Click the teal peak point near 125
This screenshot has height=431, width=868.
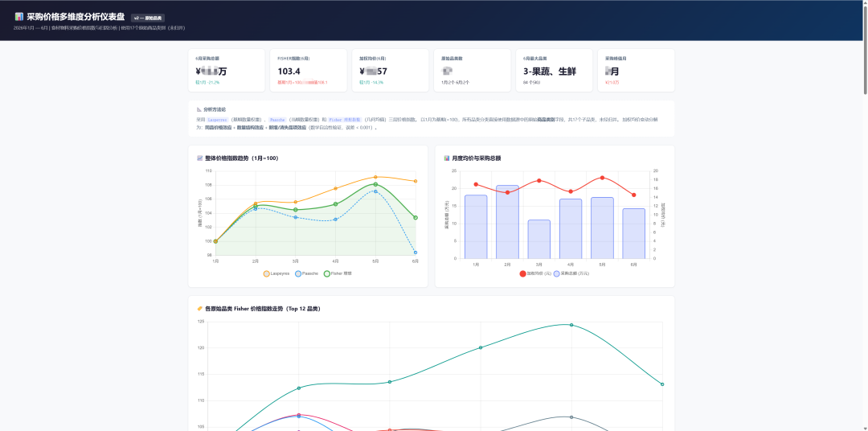click(571, 325)
